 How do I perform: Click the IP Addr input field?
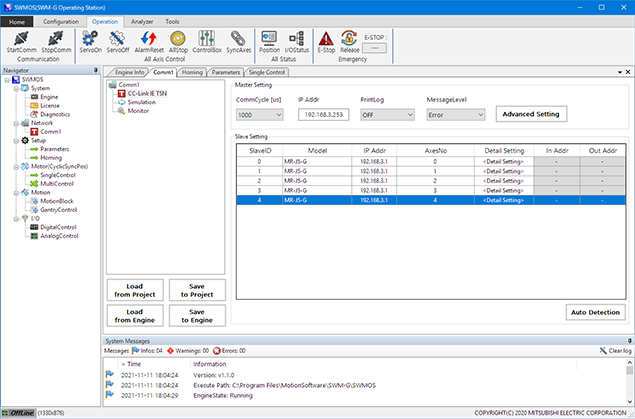324,115
